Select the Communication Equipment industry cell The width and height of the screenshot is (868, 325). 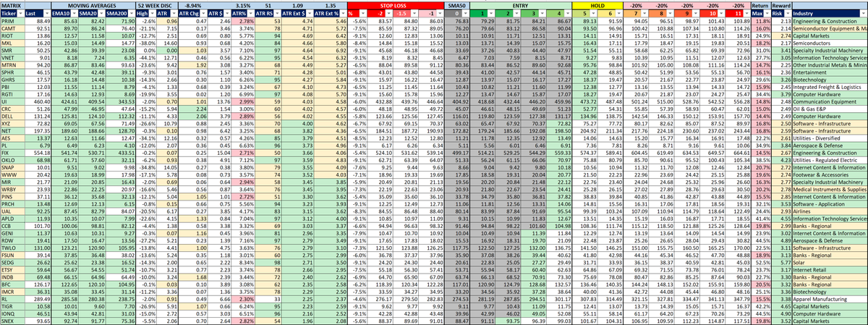tap(830, 101)
